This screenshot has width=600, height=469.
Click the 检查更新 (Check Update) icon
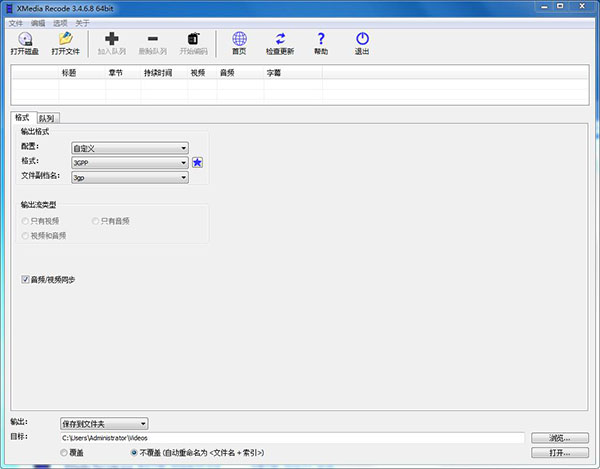coord(280,41)
